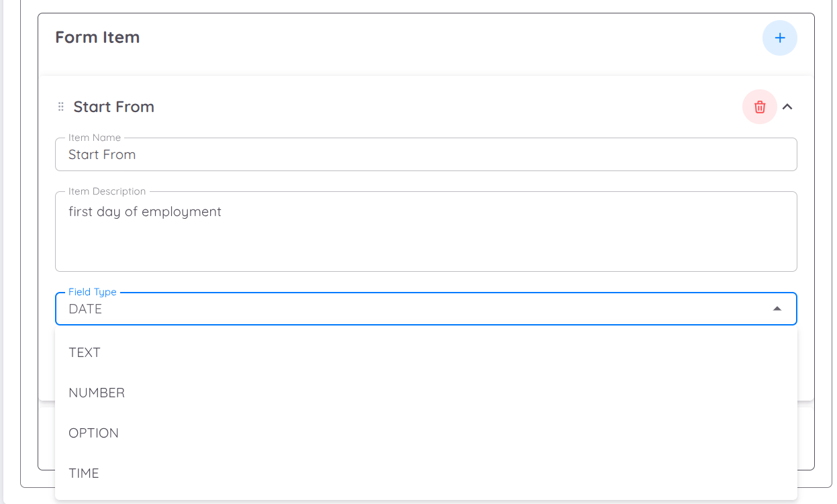The width and height of the screenshot is (837, 504).
Task: Click the Item Name floating label
Action: tap(95, 138)
